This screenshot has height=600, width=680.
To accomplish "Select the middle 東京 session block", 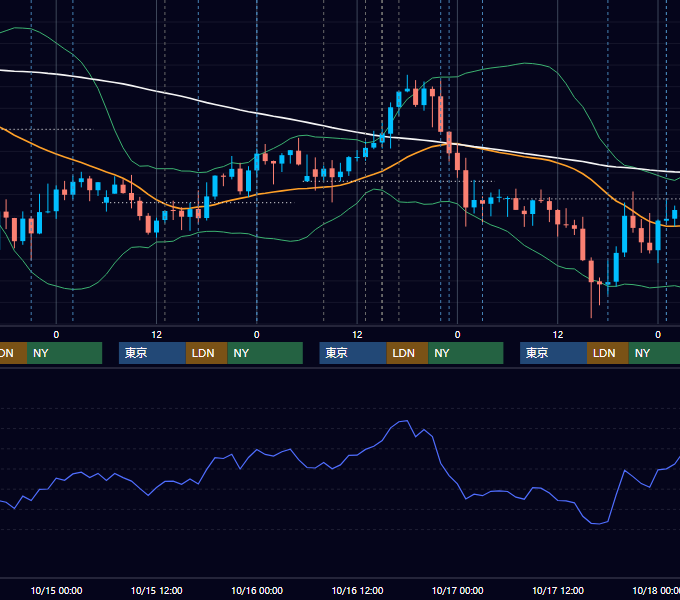I will (x=353, y=353).
